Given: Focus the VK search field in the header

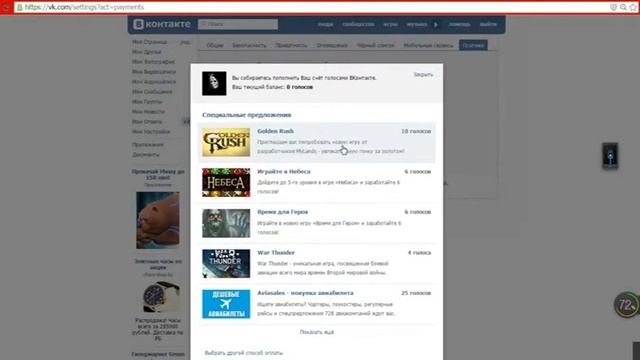Looking at the screenshot, I should (x=238, y=24).
